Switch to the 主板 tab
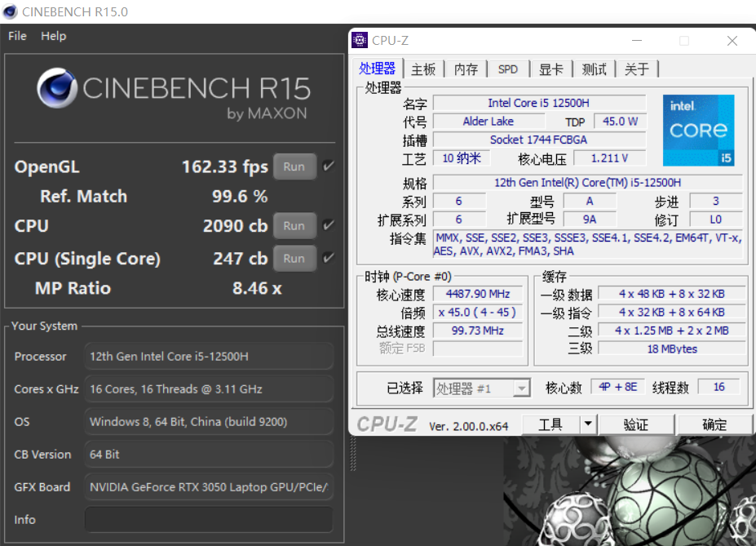The image size is (756, 546). 422,69
